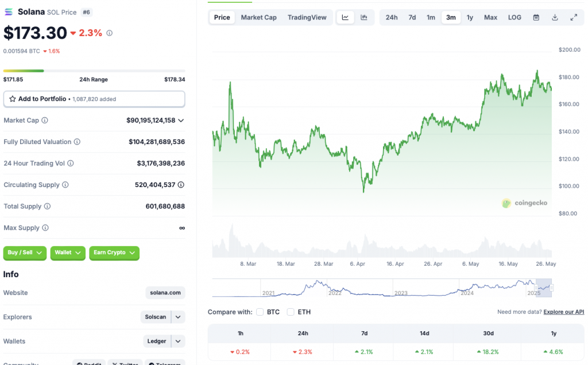This screenshot has width=588, height=365.
Task: Click the 0.001594 BTC price text
Action: [21, 51]
